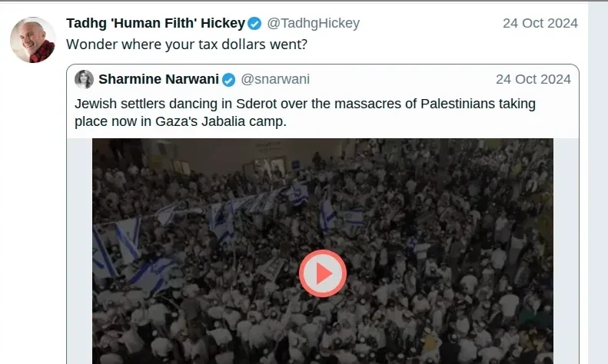Visit the @TadhgHickey handle link
The height and width of the screenshot is (364, 608).
[314, 23]
